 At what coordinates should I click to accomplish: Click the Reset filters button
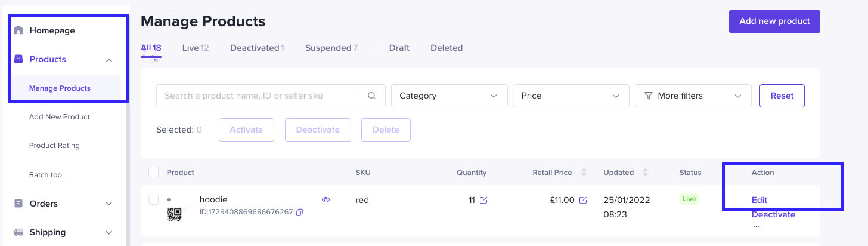pyautogui.click(x=782, y=96)
